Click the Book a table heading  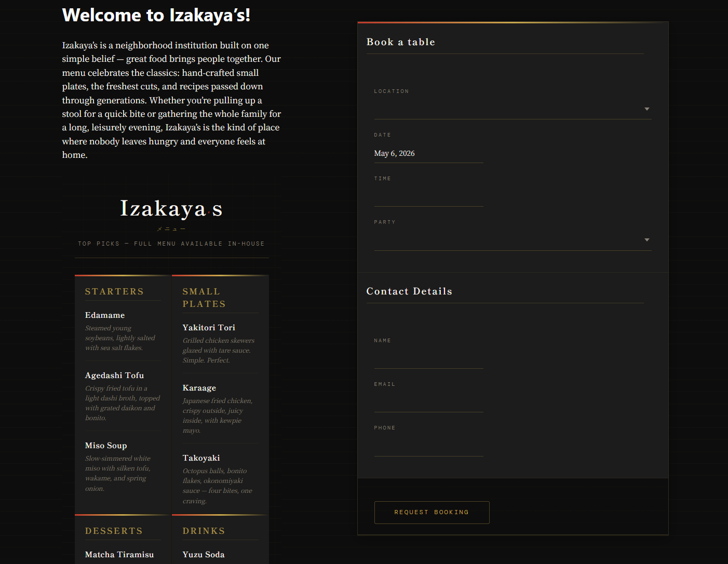(401, 42)
